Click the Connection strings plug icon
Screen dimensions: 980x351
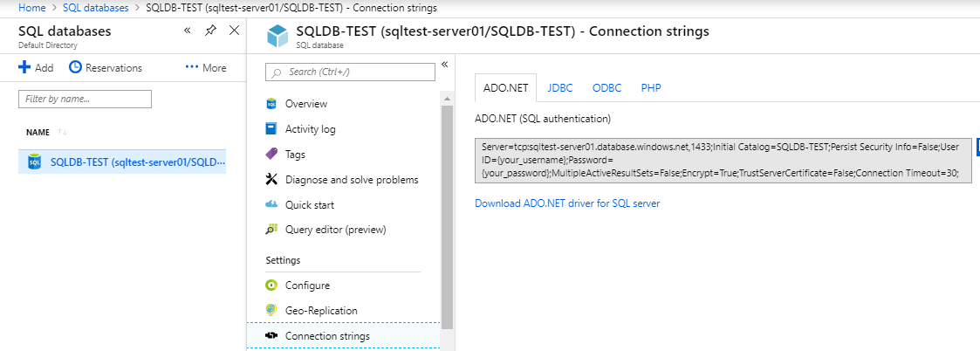click(271, 336)
